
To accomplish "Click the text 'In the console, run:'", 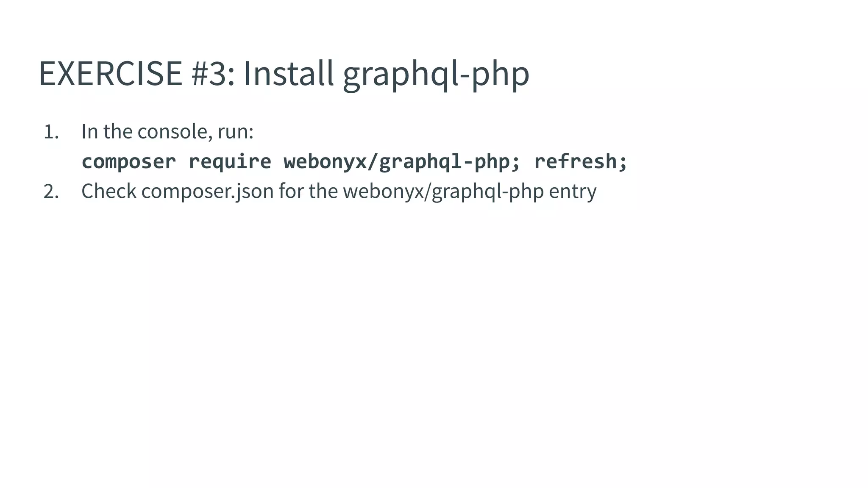I will coord(167,132).
